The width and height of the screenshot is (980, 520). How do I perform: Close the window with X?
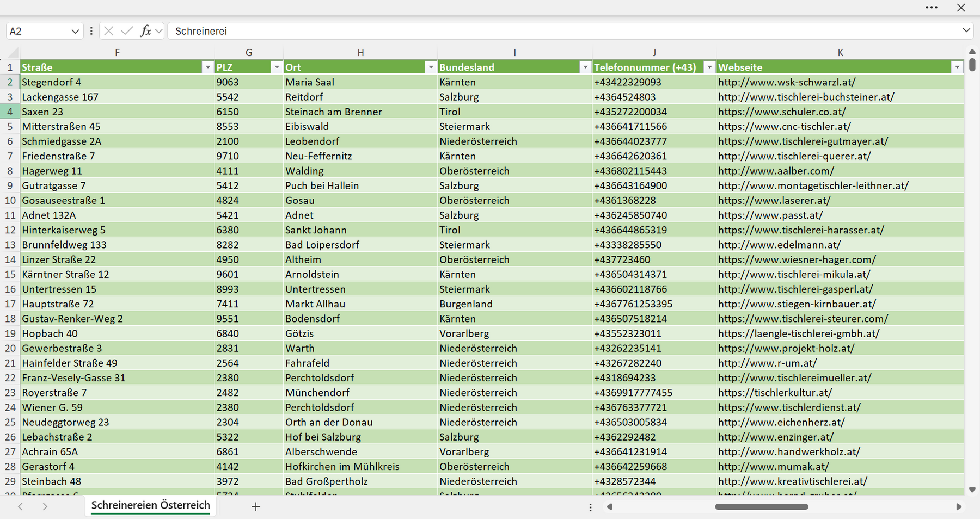(x=961, y=8)
